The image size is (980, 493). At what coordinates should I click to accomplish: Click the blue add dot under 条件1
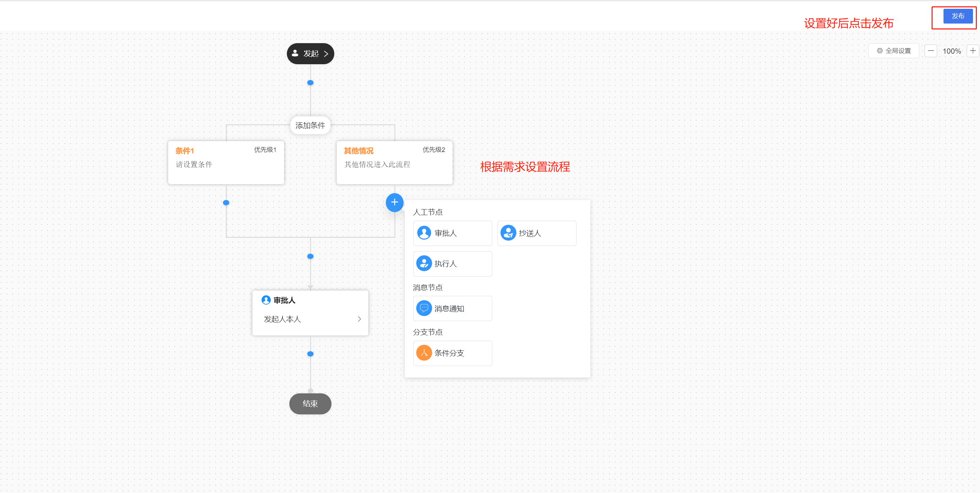226,202
